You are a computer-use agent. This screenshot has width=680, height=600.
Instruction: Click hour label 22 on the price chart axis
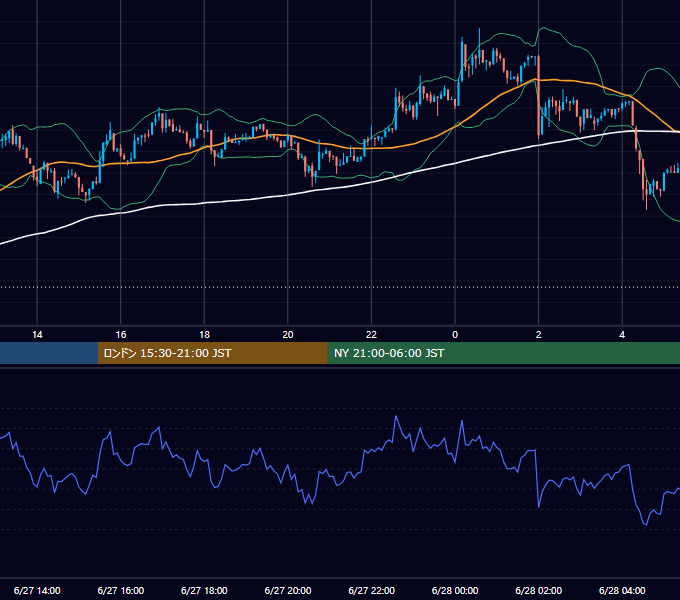[x=371, y=335]
